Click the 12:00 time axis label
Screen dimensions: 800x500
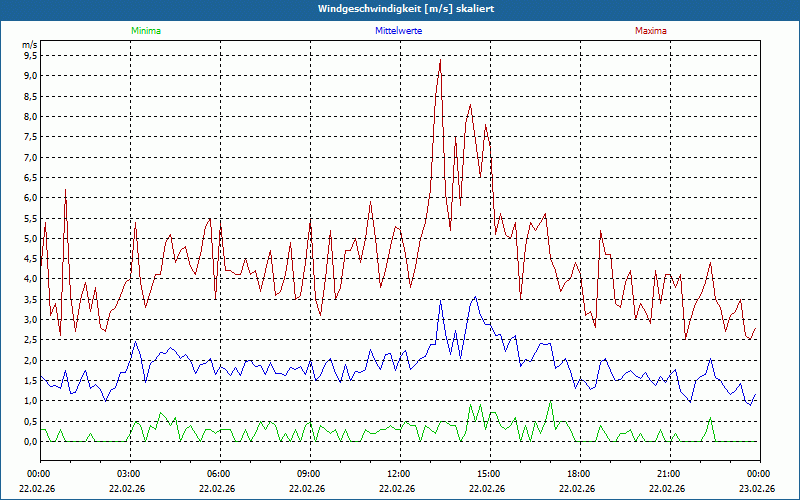(398, 474)
